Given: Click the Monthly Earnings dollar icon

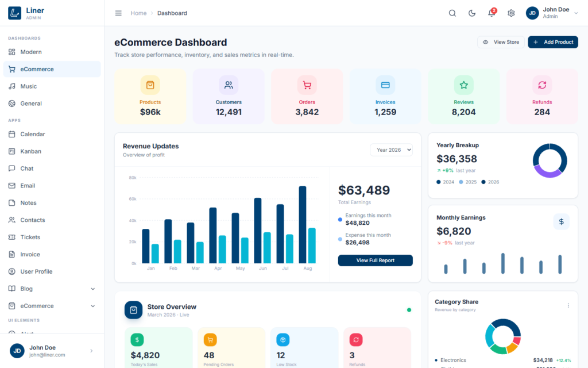Looking at the screenshot, I should [561, 221].
